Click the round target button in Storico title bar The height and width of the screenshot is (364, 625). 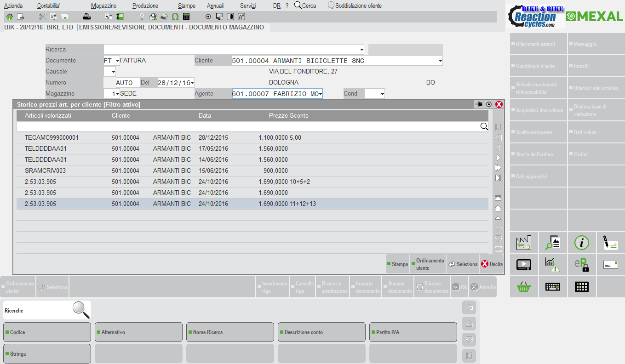point(489,104)
